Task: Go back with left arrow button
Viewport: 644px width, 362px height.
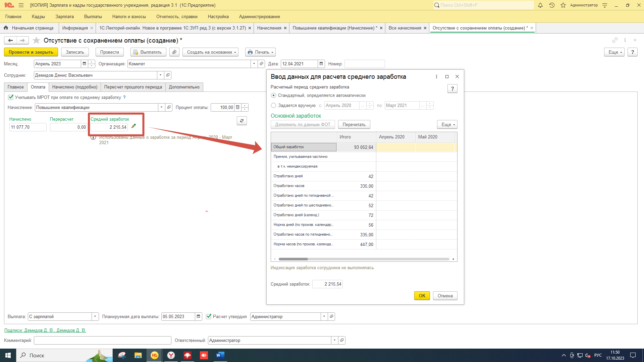Action: coord(10,41)
